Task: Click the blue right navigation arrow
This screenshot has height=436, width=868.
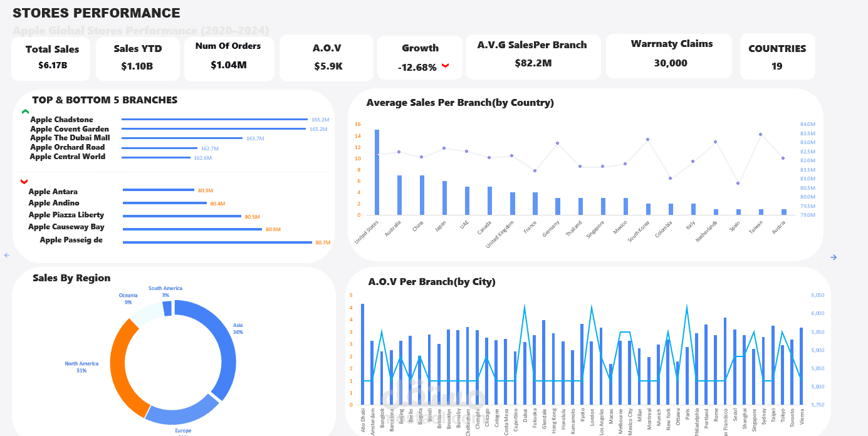Action: pos(834,257)
